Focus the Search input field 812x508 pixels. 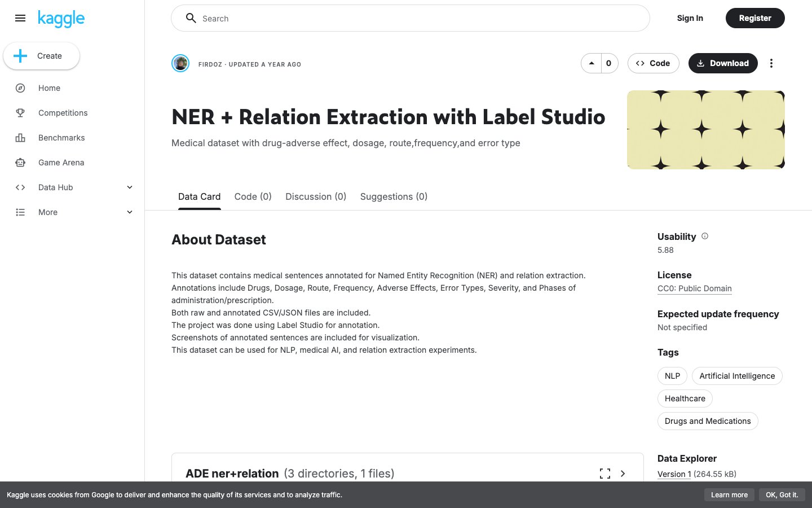point(410,18)
